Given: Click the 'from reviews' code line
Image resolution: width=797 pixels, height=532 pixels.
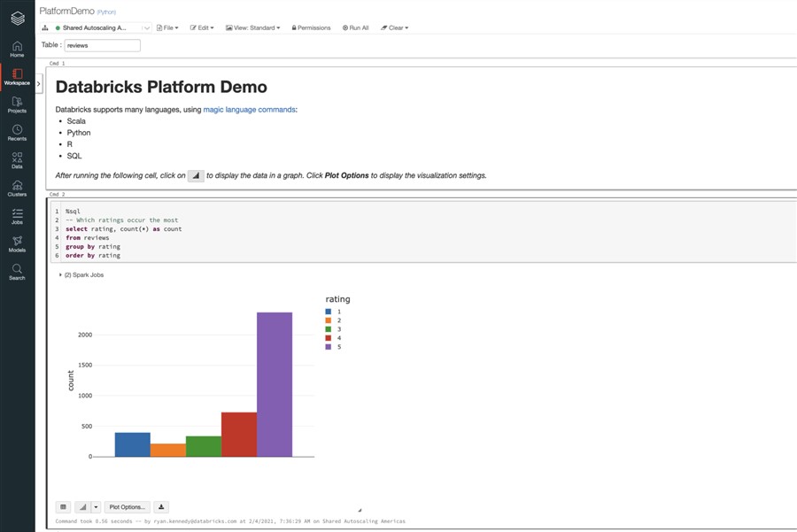Looking at the screenshot, I should point(88,238).
